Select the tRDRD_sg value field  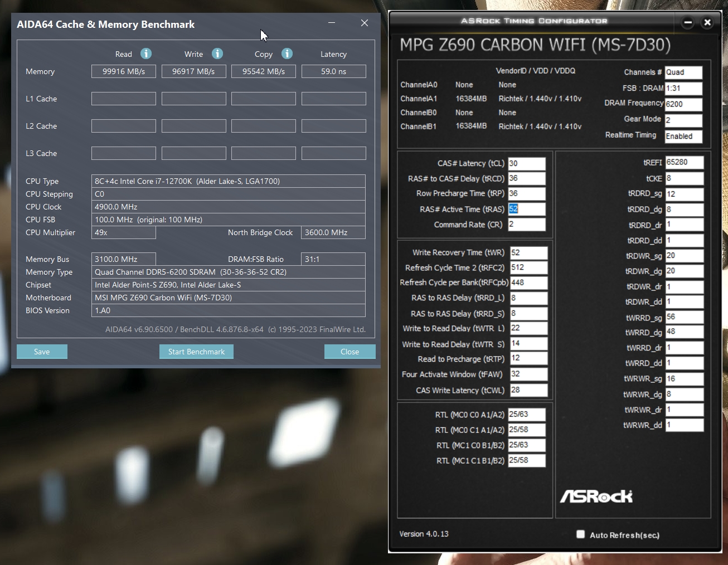684,194
